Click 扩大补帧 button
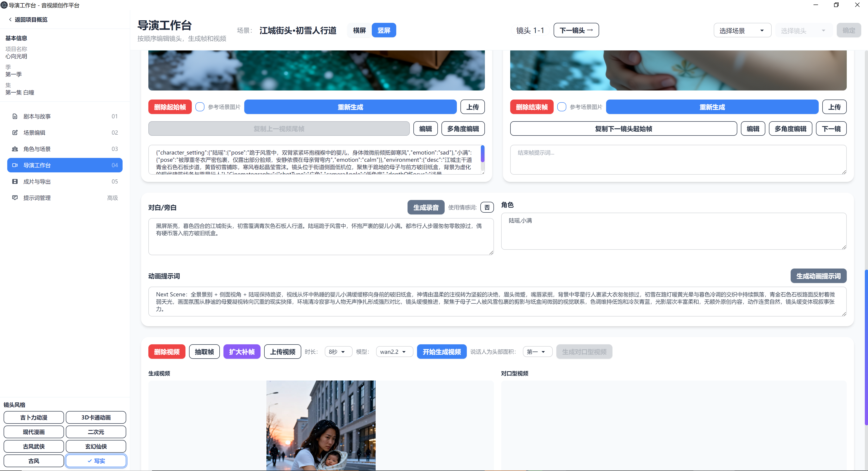This screenshot has width=868, height=471. coord(242,352)
